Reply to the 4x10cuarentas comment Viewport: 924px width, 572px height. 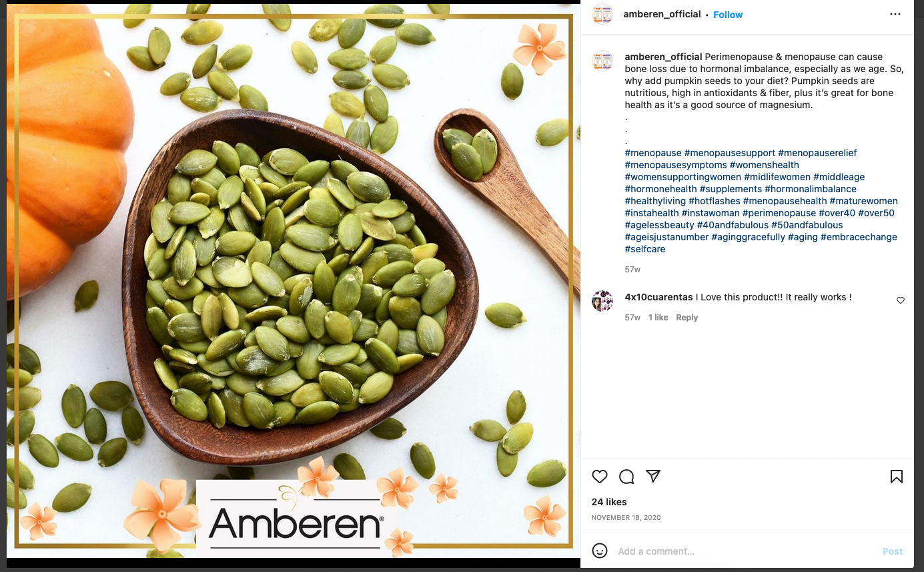click(686, 318)
